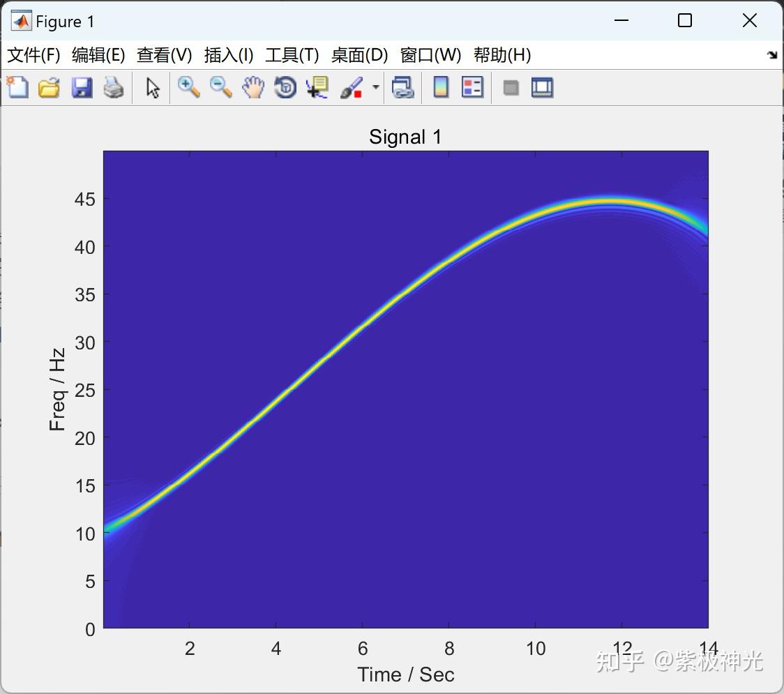Open the 帮助(H) menu

[x=502, y=55]
